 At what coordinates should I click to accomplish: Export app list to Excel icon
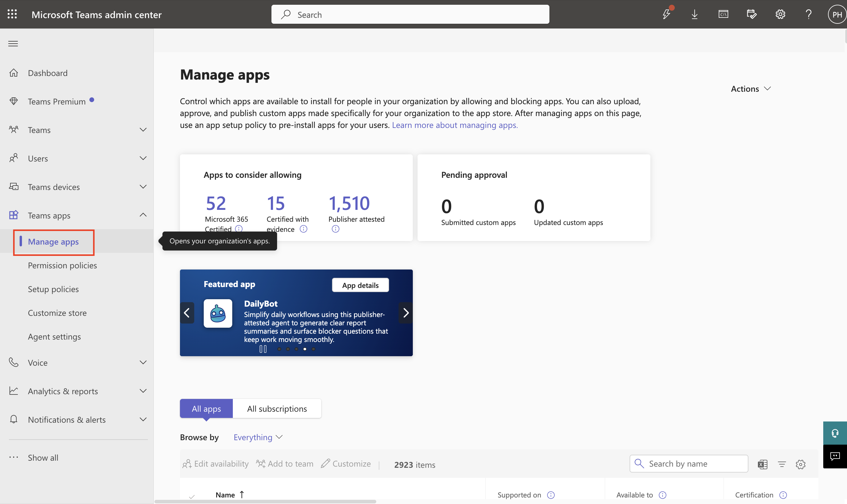[x=762, y=464]
